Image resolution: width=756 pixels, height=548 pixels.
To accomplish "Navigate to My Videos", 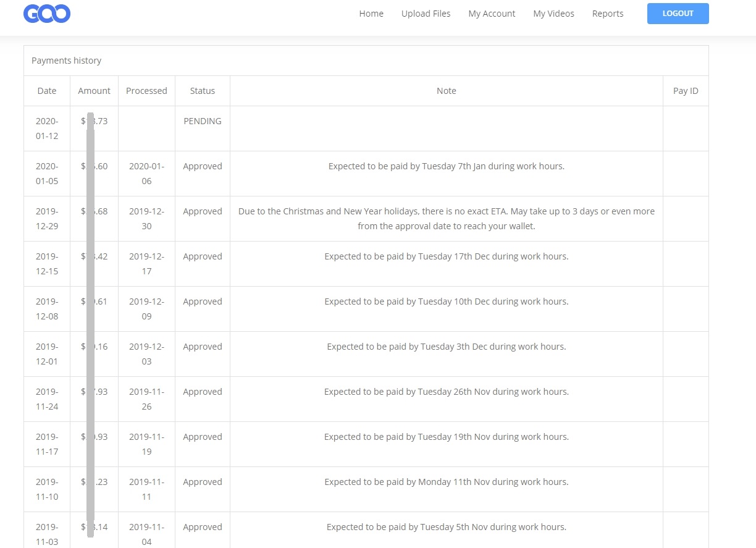I will (x=553, y=14).
